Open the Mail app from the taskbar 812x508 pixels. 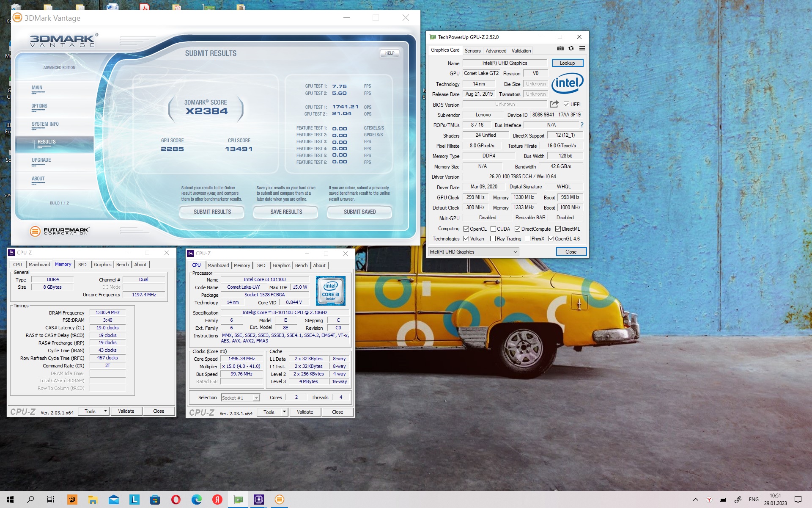pos(113,500)
